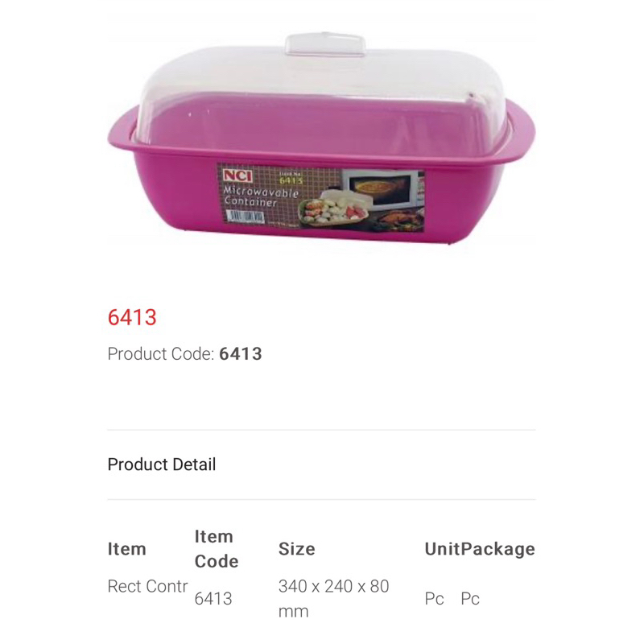Select the Rect Contr item cell
This screenshot has height=644, width=644.
(x=148, y=587)
